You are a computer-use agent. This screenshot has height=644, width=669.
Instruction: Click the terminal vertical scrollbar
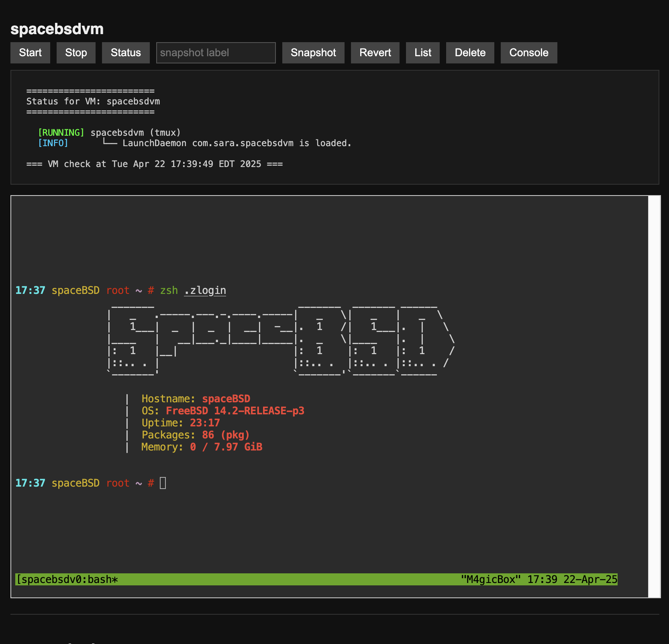point(654,397)
